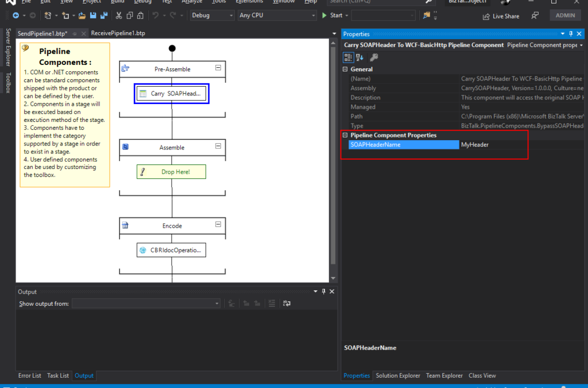This screenshot has width=588, height=388.
Task: Collapse the General properties category
Action: click(x=345, y=69)
